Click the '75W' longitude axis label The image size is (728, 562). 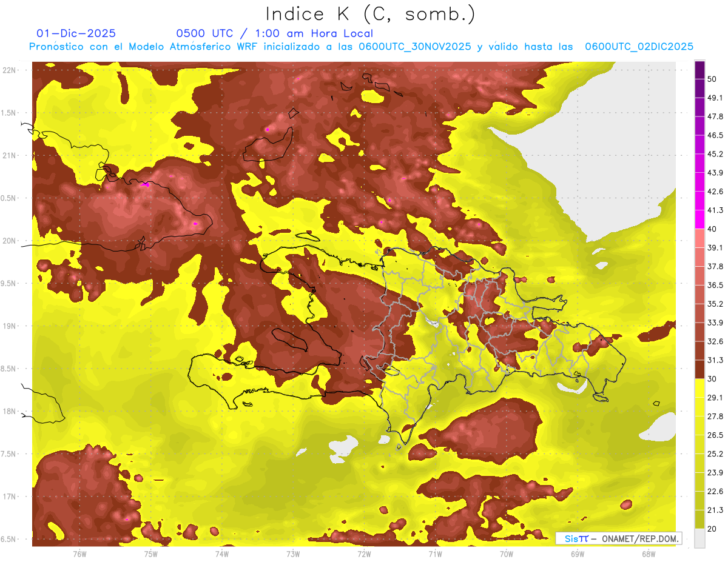point(150,555)
